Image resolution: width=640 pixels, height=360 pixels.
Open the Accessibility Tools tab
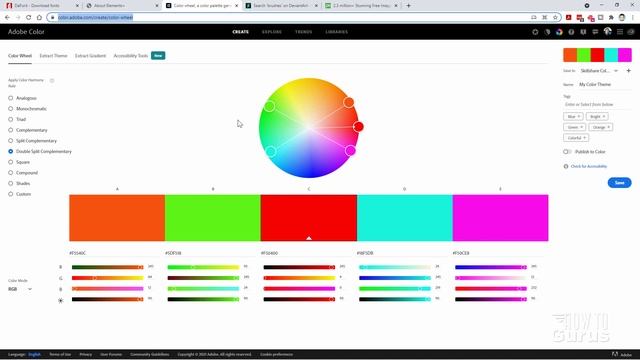[131, 56]
